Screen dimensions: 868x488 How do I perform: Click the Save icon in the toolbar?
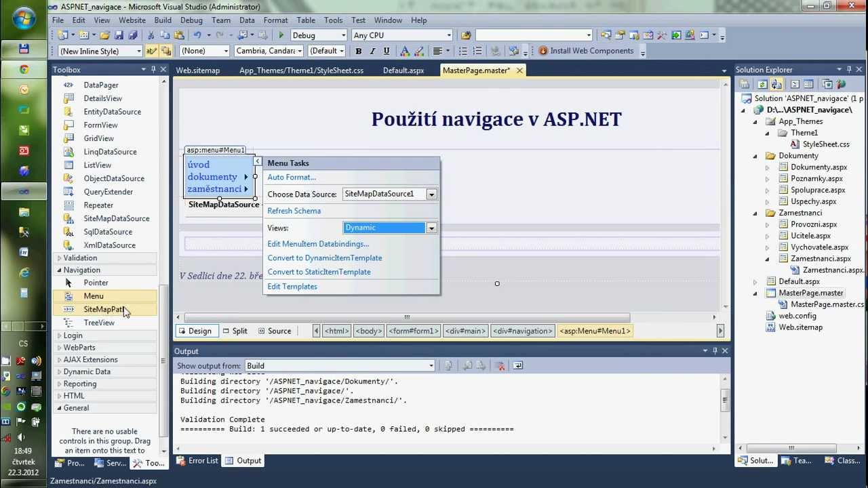119,35
